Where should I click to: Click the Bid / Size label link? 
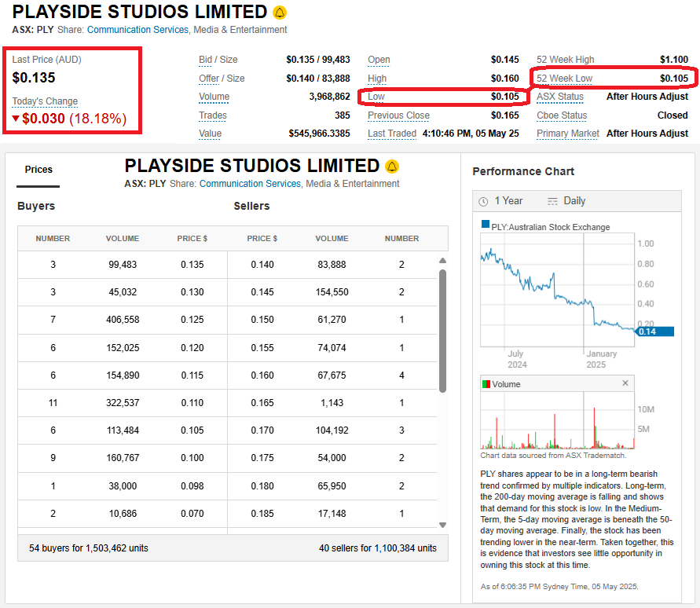coord(218,60)
